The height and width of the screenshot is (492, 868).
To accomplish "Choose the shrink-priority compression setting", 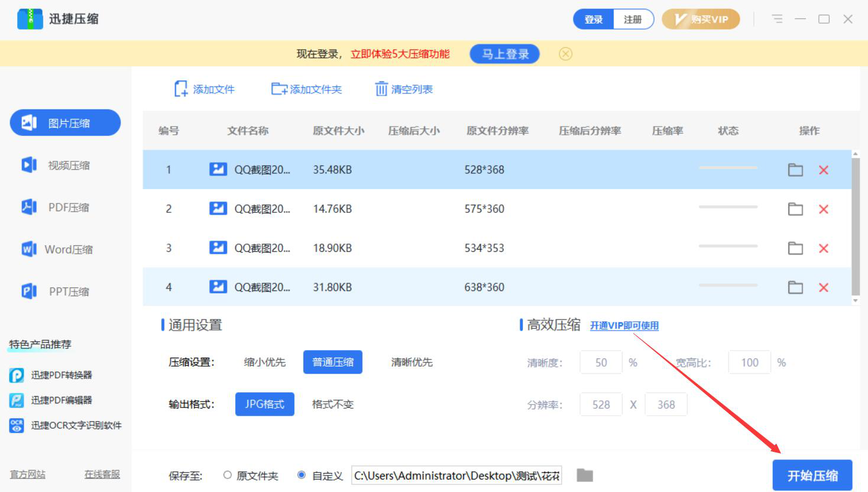I will [264, 362].
